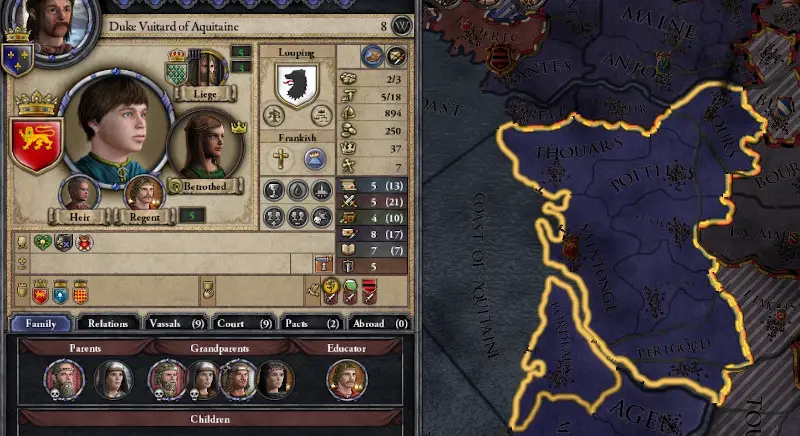Open the betrothed woman's portrait
This screenshot has height=436, width=800.
point(204,145)
